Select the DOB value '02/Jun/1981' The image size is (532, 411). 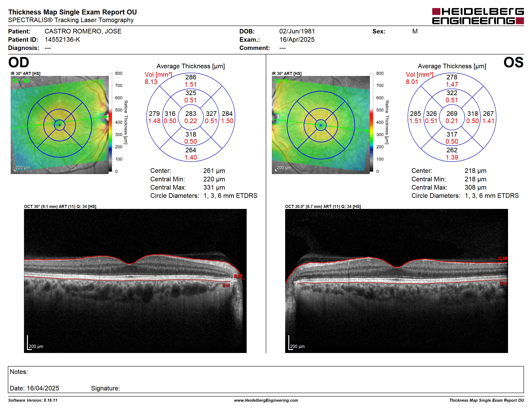(x=297, y=31)
